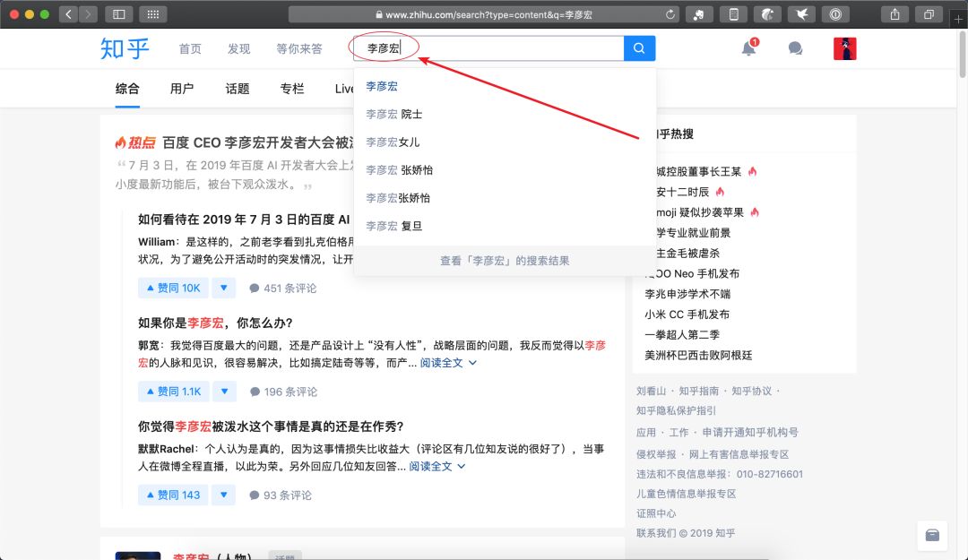Click the 1Password extension icon

[835, 14]
